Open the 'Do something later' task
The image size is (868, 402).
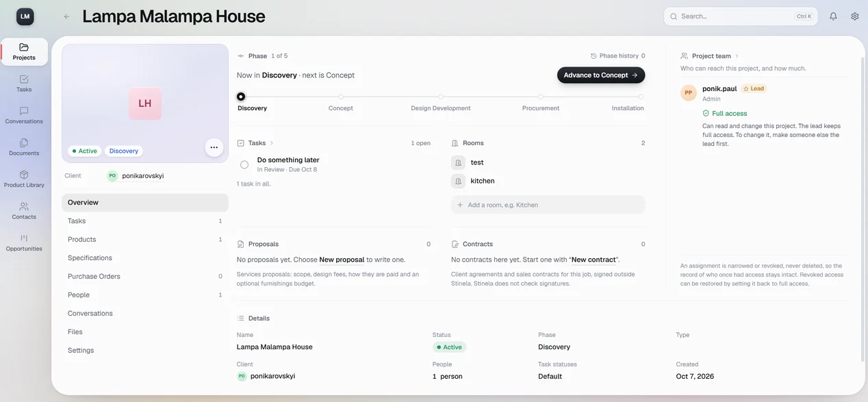288,160
